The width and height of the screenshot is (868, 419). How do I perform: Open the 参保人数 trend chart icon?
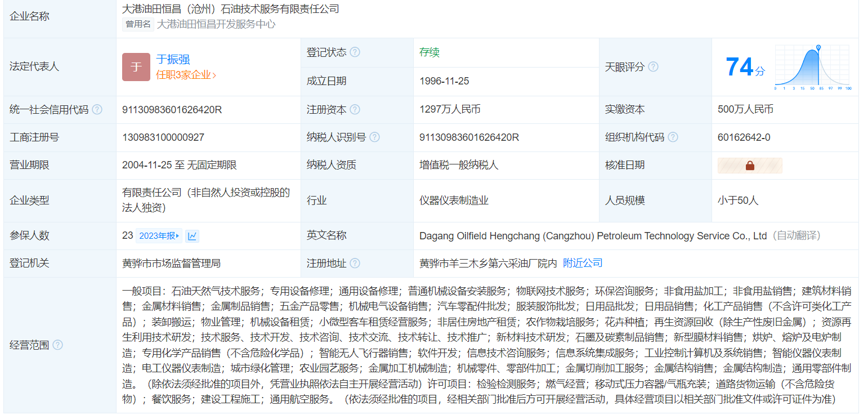point(192,236)
